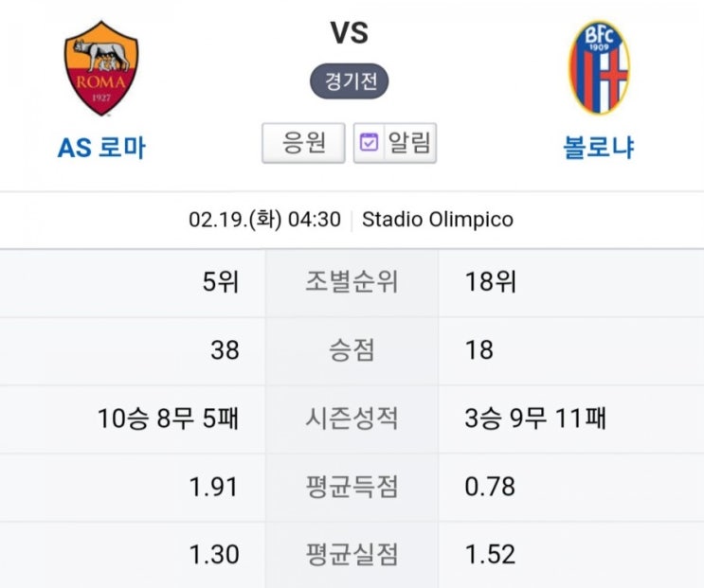Click the Bologna FC team crest
704x588 pixels.
(599, 67)
